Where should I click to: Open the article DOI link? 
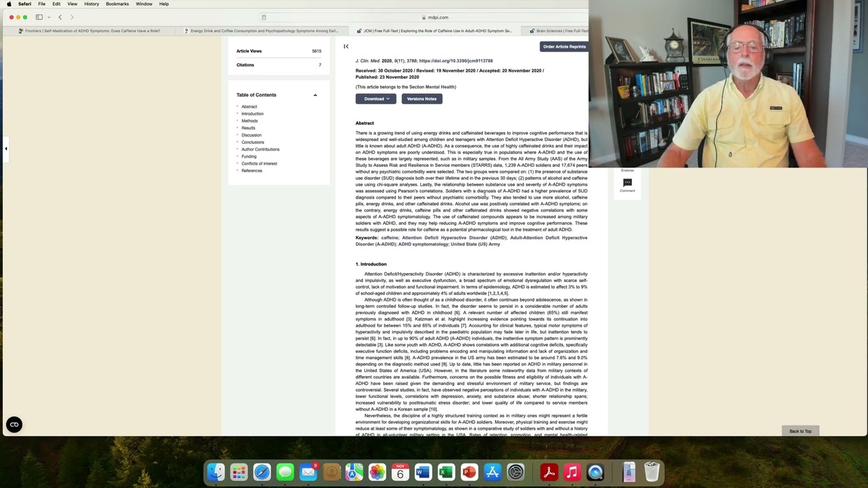(x=456, y=61)
